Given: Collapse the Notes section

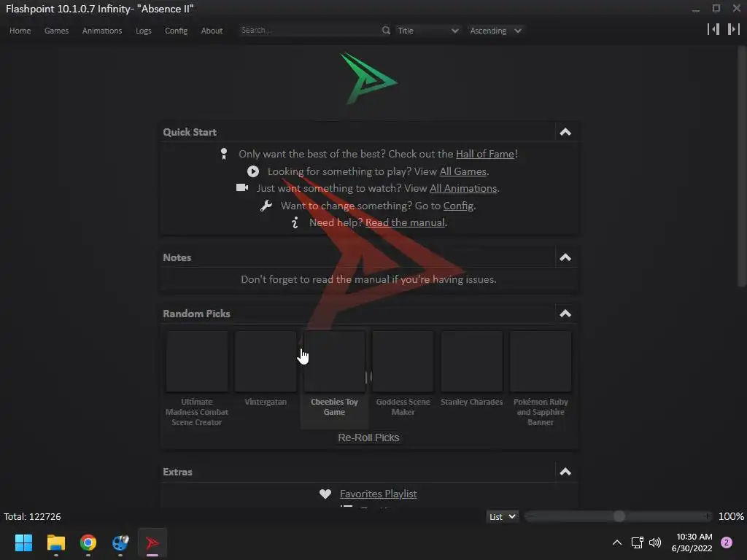Looking at the screenshot, I should pos(565,257).
